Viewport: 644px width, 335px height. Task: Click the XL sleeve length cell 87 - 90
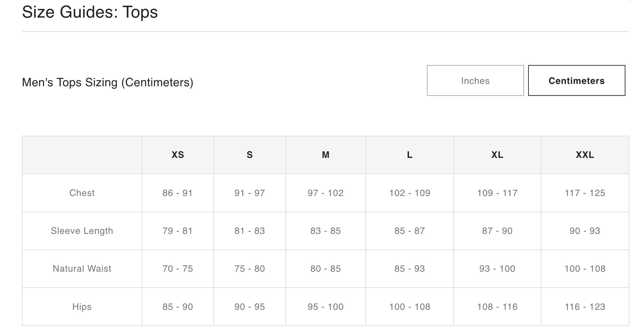click(497, 231)
